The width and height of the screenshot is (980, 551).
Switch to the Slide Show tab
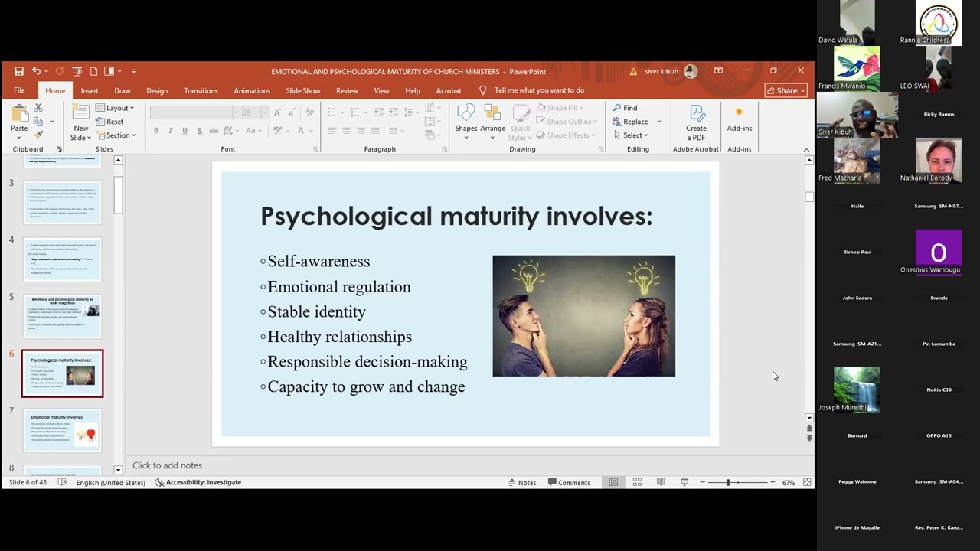(x=303, y=90)
